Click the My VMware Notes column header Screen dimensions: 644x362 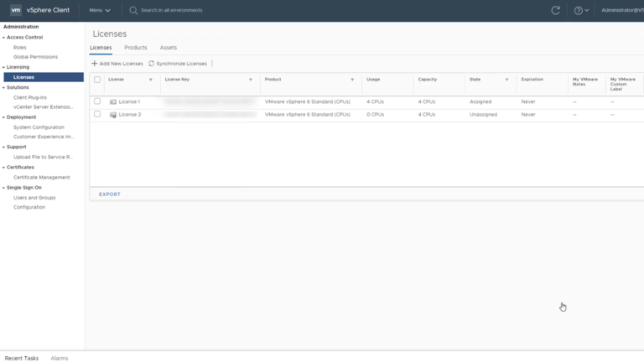(585, 81)
